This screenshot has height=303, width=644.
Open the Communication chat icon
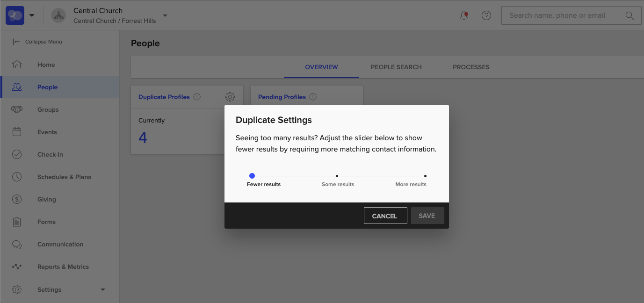(x=17, y=244)
